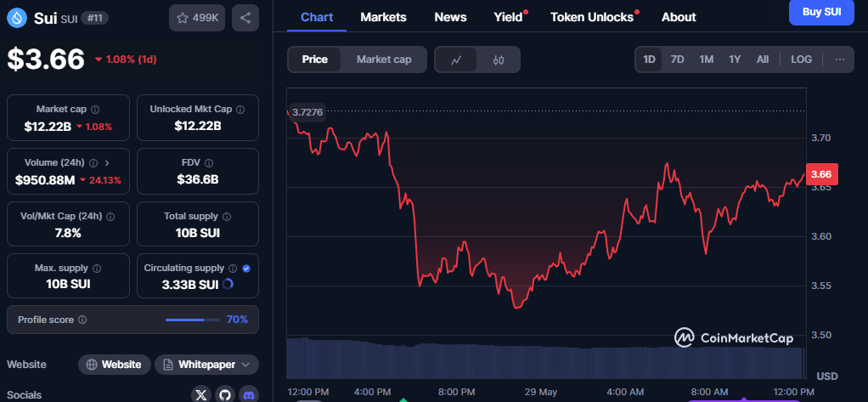The height and width of the screenshot is (402, 868).
Task: Click the Sui droplet logo icon
Action: pyautogui.click(x=17, y=19)
